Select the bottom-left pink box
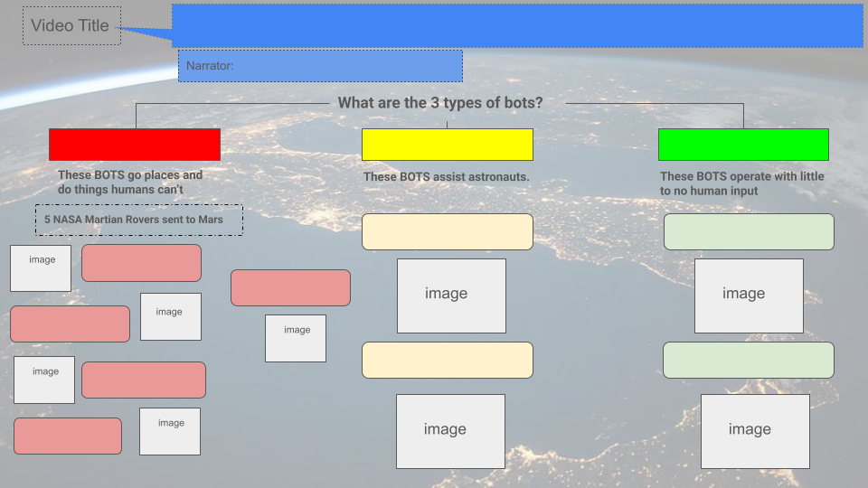868x488 pixels. 68,436
